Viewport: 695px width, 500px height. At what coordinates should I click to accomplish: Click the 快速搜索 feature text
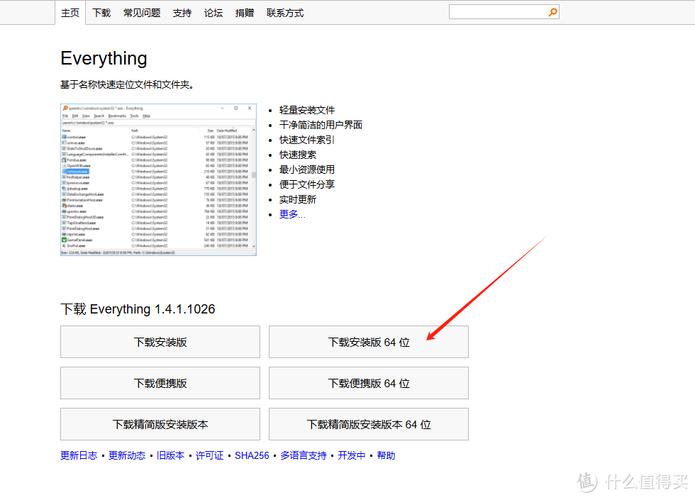pos(297,155)
